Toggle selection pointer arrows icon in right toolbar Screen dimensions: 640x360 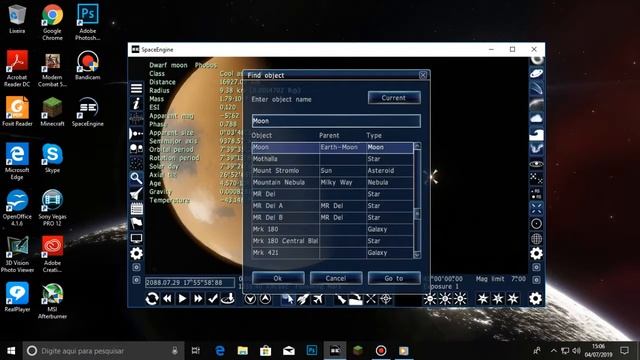(x=536, y=209)
